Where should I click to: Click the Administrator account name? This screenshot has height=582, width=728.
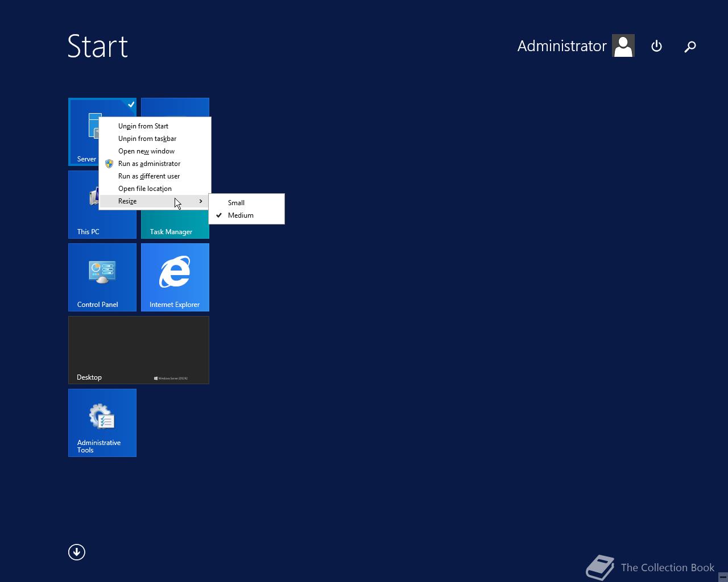[562, 46]
